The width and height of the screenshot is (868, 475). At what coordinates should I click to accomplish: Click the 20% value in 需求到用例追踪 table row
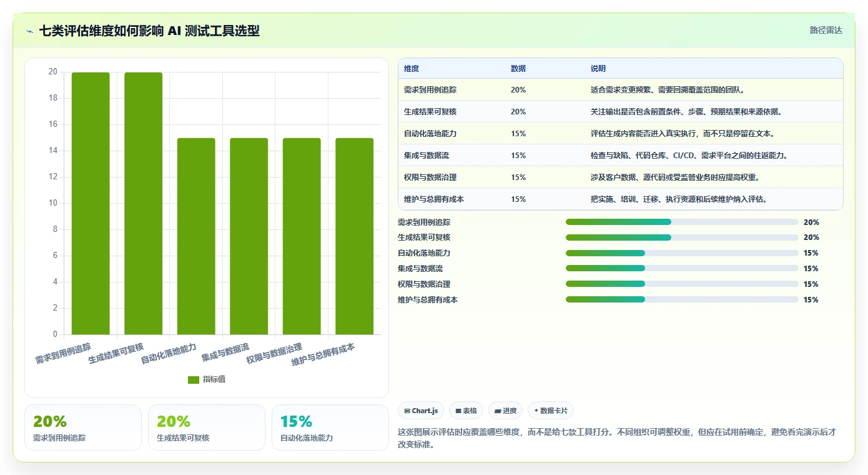518,90
